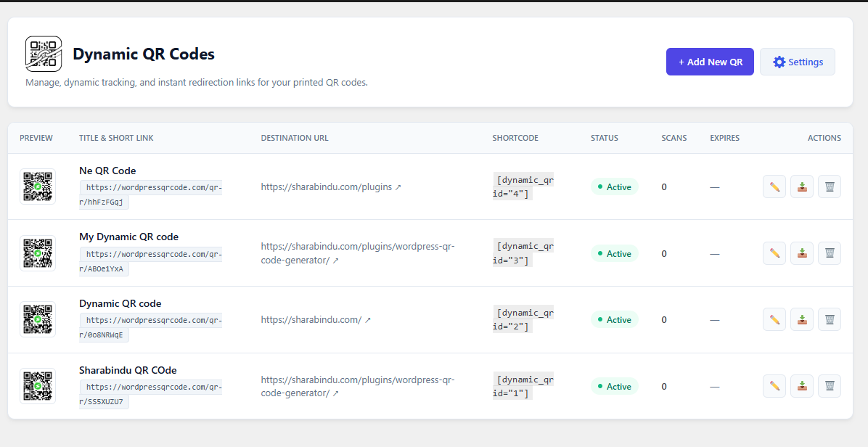Delete the Ne QR Code entry
This screenshot has width=868, height=447.
pos(830,186)
